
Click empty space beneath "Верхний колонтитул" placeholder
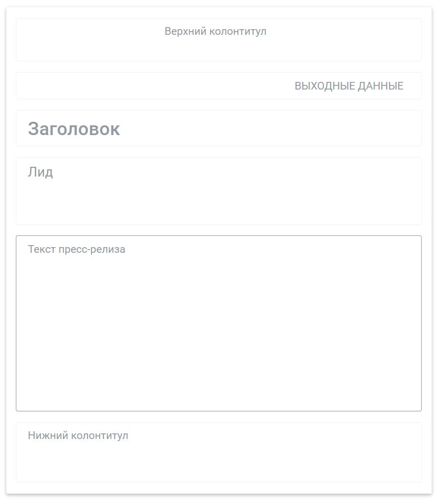(x=215, y=50)
